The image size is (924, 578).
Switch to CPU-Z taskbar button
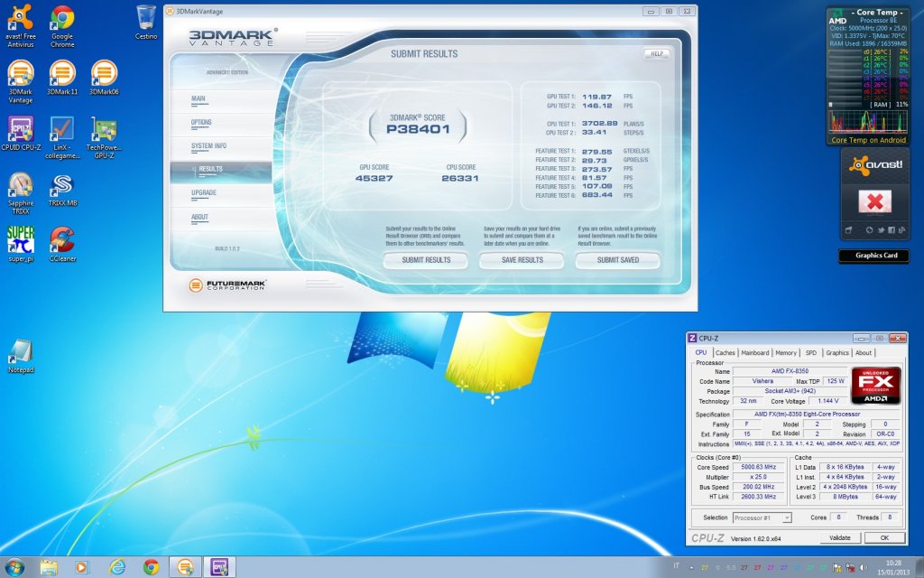219,567
